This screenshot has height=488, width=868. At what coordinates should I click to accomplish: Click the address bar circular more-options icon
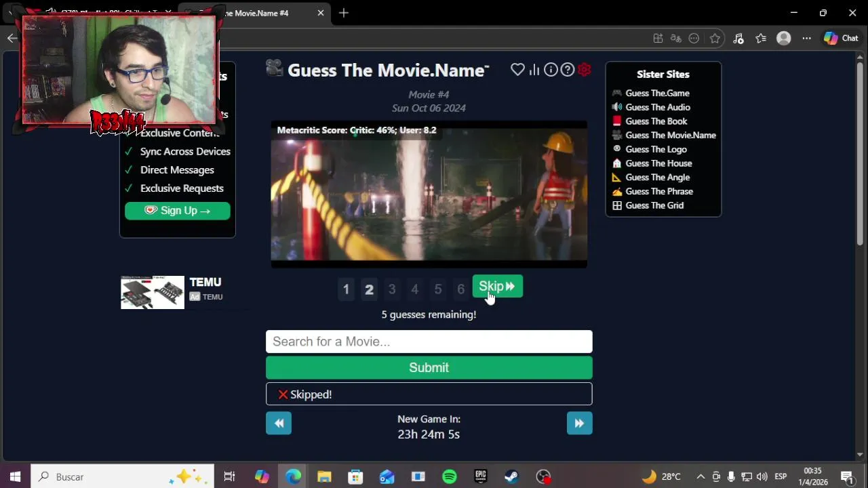tap(694, 39)
